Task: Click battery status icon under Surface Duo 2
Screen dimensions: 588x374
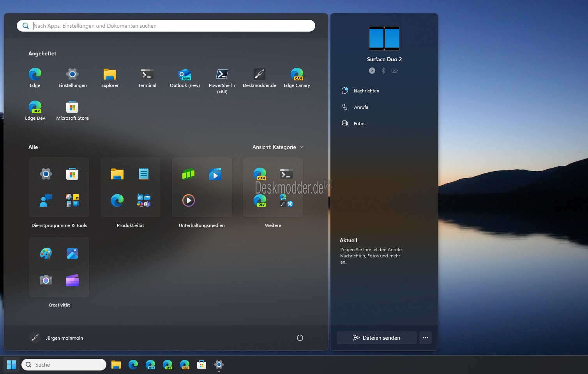Action: tap(395, 71)
